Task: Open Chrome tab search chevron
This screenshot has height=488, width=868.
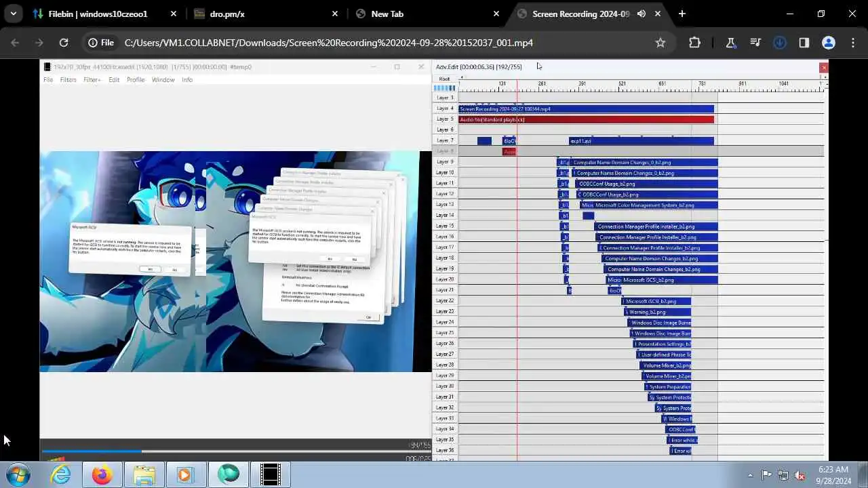Action: click(x=13, y=14)
